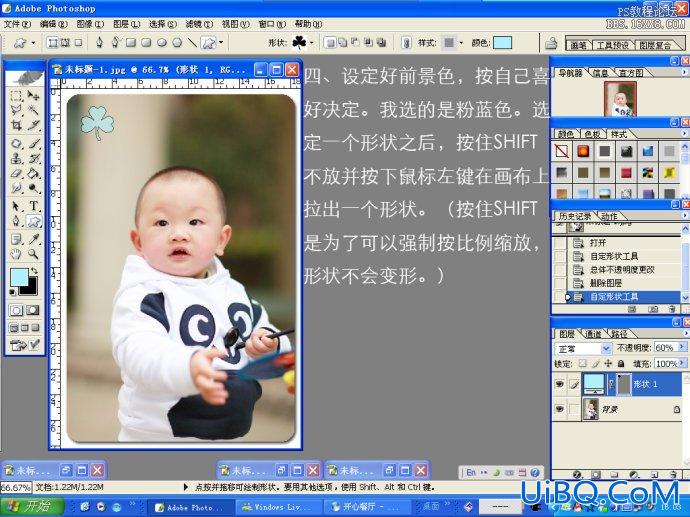Switch to Quick Mask mode
The width and height of the screenshot is (690, 517).
[32, 310]
